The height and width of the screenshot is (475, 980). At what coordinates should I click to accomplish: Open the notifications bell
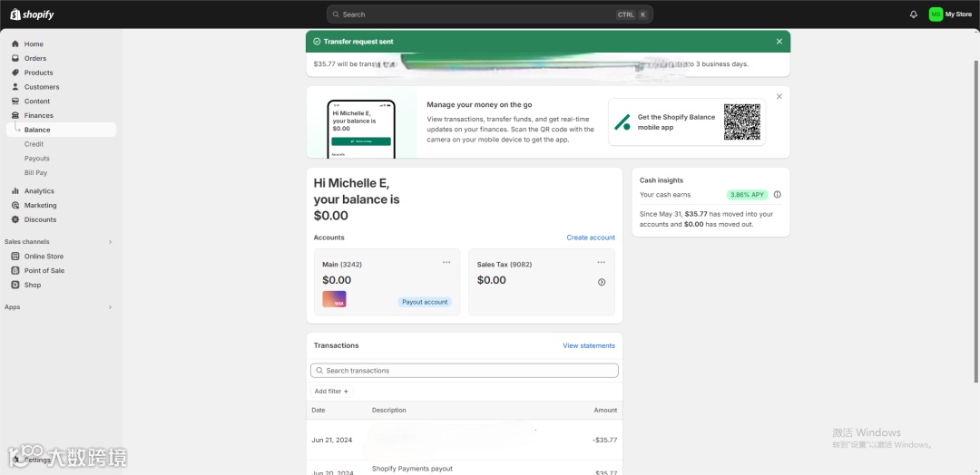913,15
